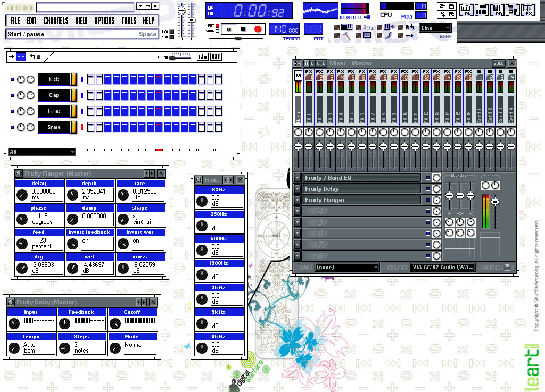Show the keyboard editor in the step sequencer

pos(217,56)
